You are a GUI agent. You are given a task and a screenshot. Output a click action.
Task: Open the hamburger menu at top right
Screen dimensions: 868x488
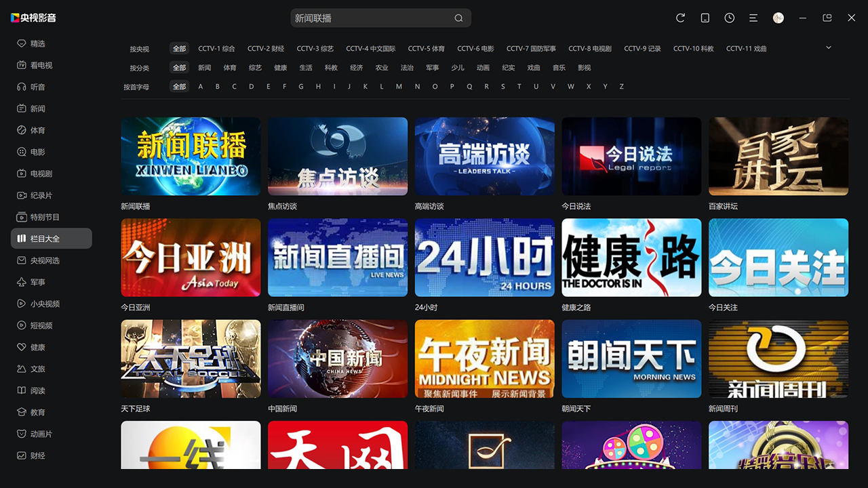[x=753, y=18]
